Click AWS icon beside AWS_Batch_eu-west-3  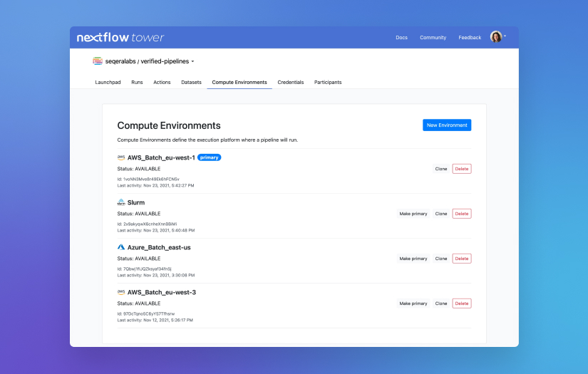coord(121,292)
